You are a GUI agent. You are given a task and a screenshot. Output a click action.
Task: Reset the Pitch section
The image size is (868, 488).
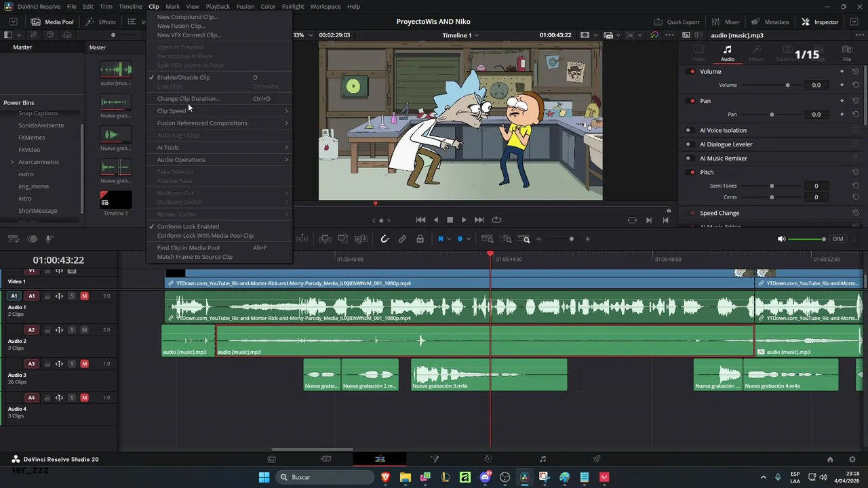[x=856, y=172]
